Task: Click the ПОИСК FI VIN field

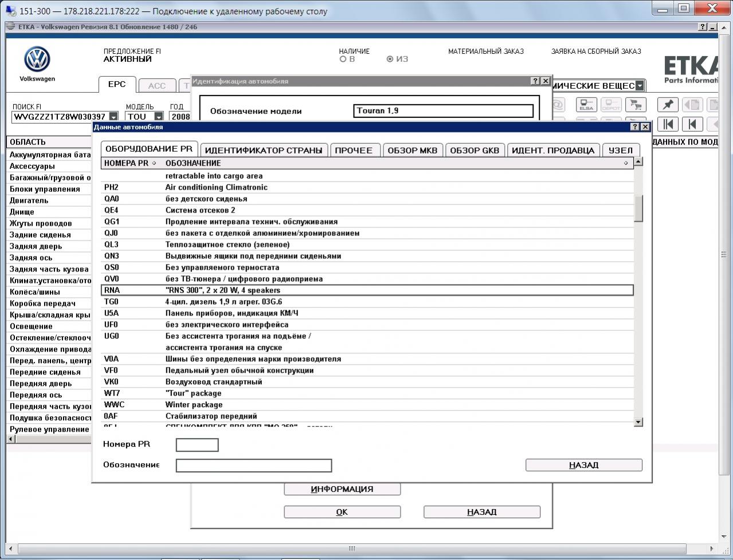Action: [60, 117]
